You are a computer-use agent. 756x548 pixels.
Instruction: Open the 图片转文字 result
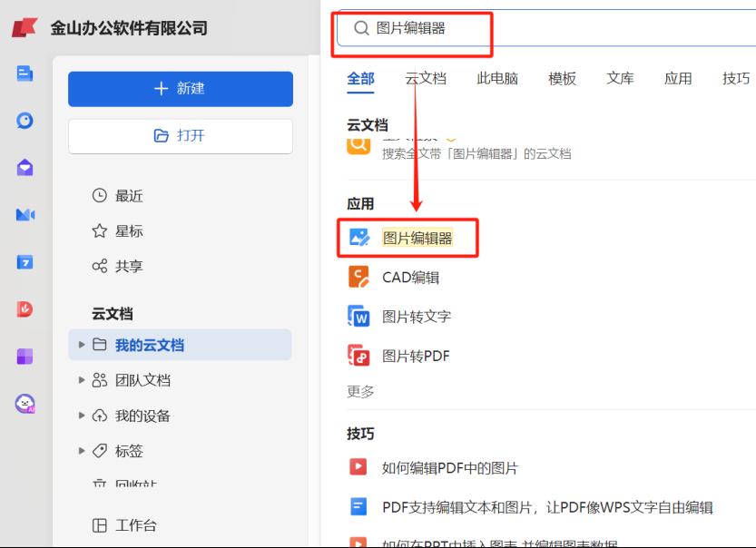(416, 317)
